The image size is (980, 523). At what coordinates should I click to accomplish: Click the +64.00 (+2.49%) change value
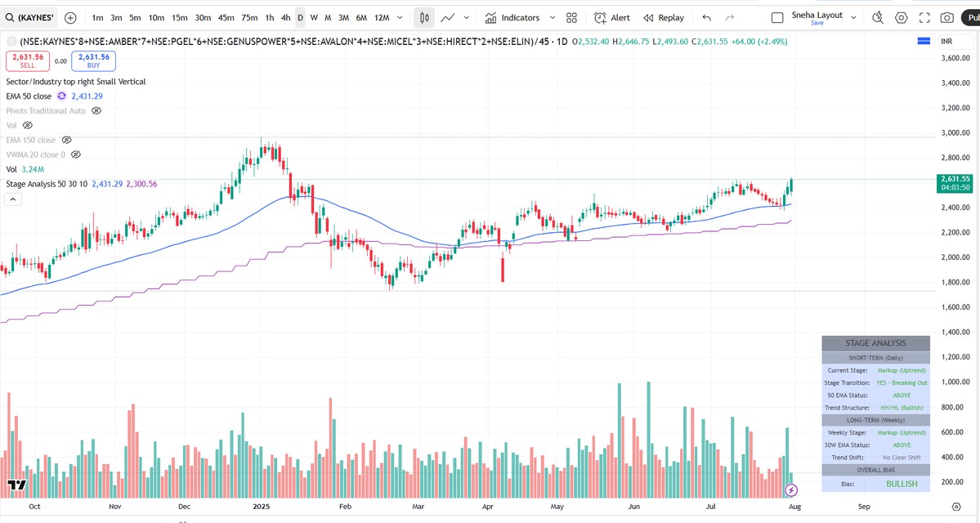point(758,41)
